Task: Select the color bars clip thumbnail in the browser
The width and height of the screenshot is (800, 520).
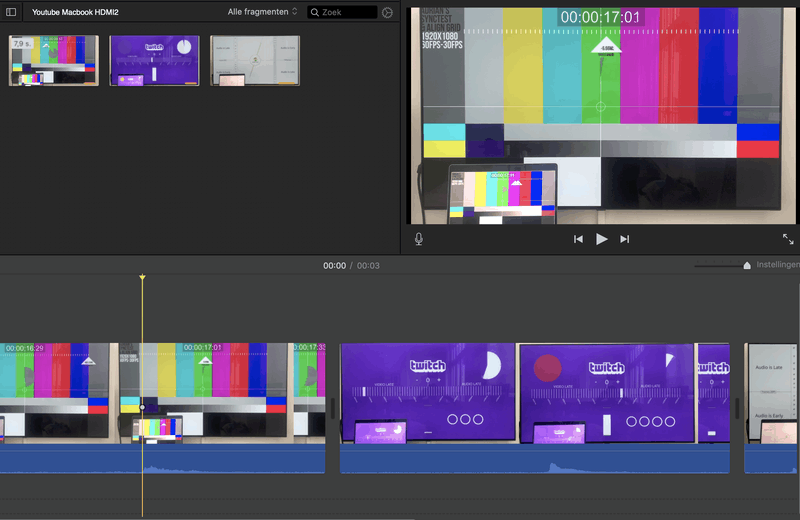Action: 54,60
